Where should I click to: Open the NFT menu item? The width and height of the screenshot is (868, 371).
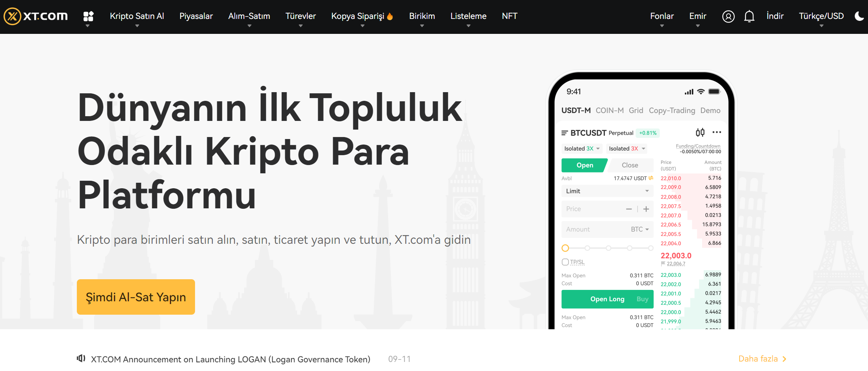point(509,16)
